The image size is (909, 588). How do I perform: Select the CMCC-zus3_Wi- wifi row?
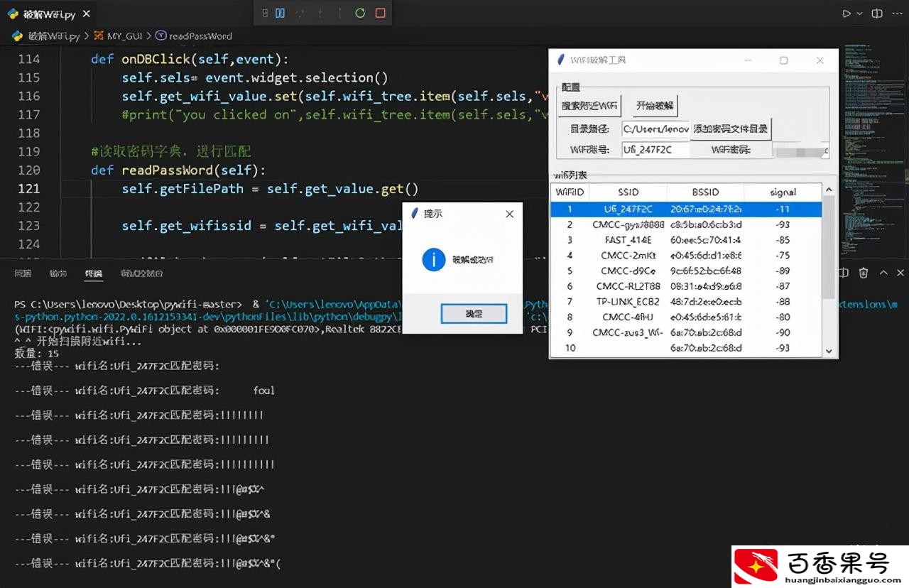(686, 332)
